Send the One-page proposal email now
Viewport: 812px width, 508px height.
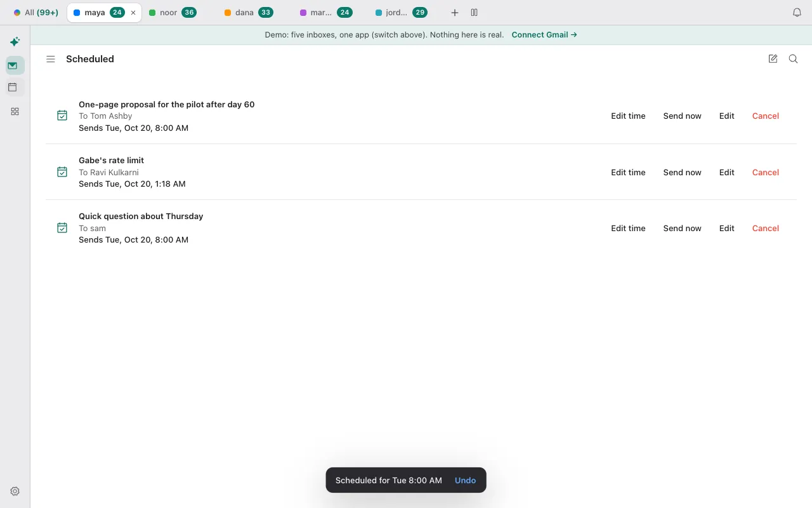[x=682, y=116]
